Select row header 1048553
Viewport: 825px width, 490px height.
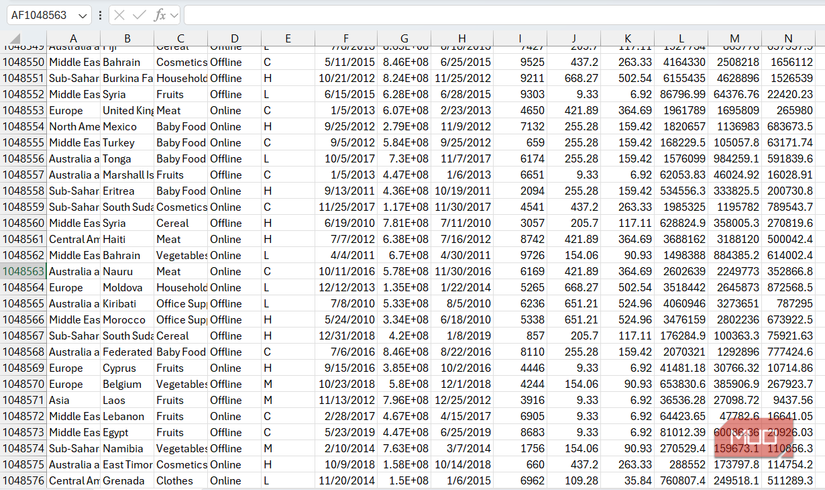pos(23,110)
